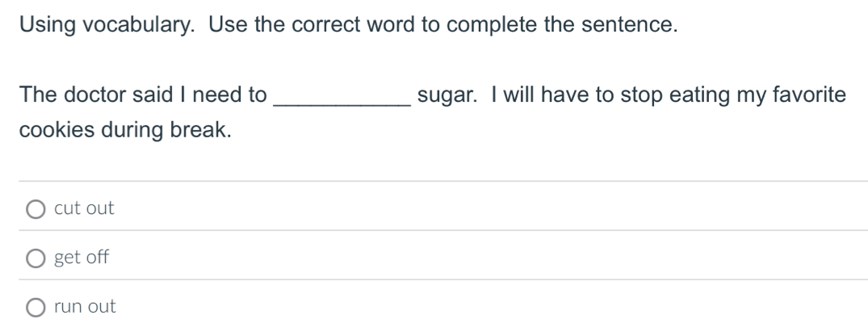This screenshot has width=868, height=336.
Task: Click the blank line in the sentence
Action: point(342,97)
